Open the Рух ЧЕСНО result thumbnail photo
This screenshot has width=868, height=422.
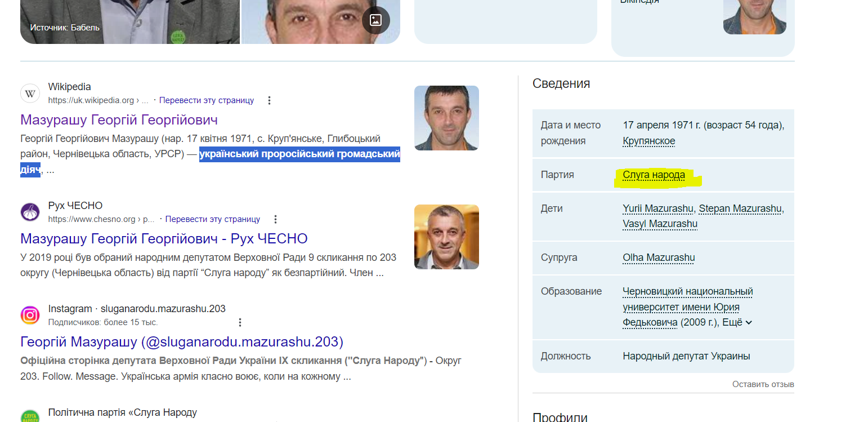tap(446, 237)
